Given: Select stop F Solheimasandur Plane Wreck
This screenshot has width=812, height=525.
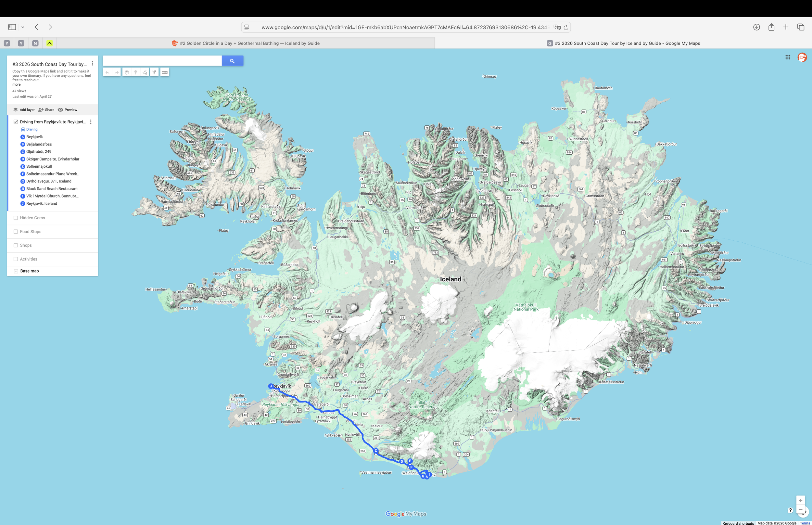Looking at the screenshot, I should click(53, 174).
